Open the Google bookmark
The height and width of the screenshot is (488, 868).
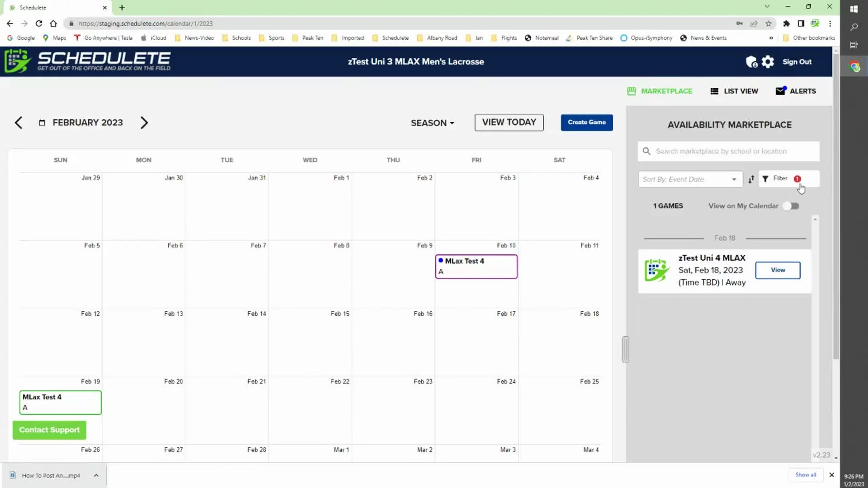coord(21,38)
